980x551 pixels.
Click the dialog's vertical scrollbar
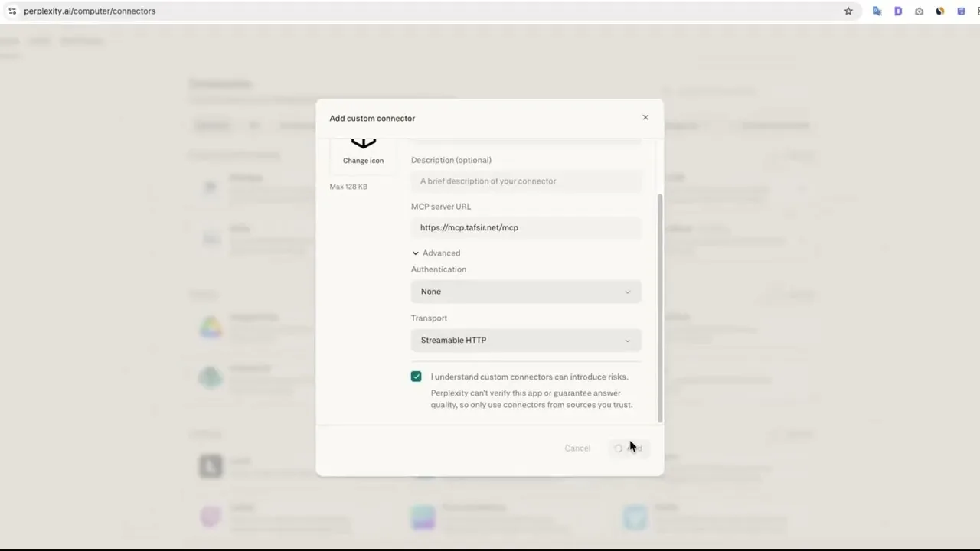(x=659, y=308)
